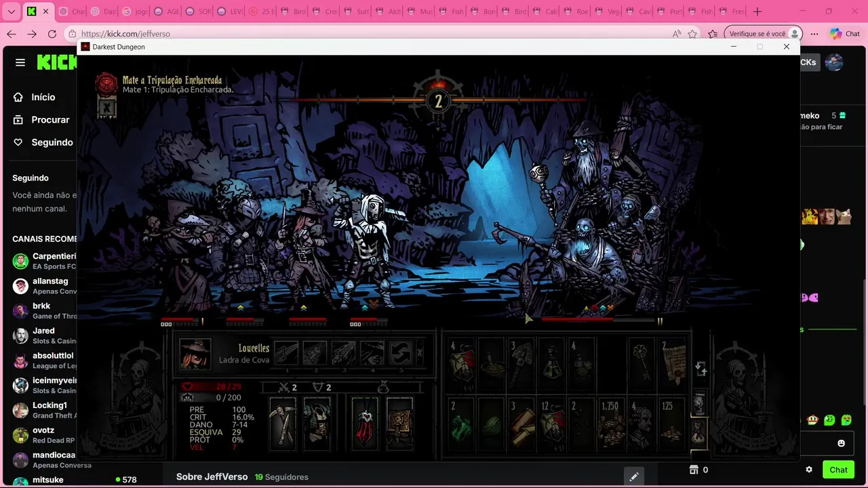The width and height of the screenshot is (868, 488).
Task: Select the sealed scroll document with count 2
Action: 672,363
